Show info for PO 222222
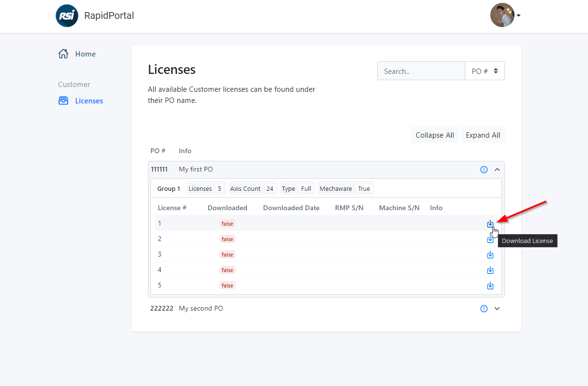The image size is (588, 386). point(484,309)
